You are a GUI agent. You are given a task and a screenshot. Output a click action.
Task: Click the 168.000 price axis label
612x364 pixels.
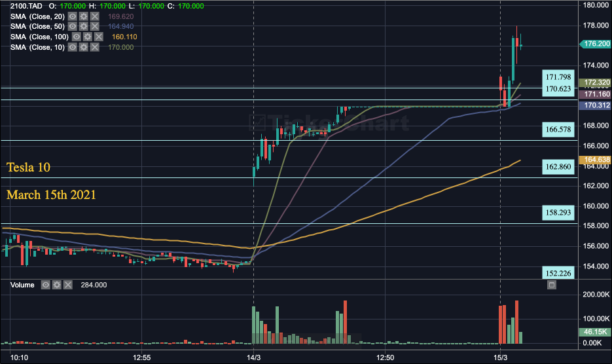point(596,125)
